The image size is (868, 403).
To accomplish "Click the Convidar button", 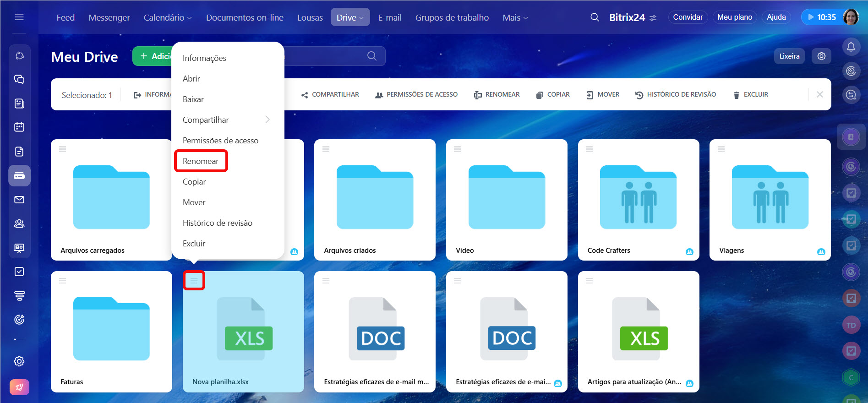I will [x=688, y=17].
